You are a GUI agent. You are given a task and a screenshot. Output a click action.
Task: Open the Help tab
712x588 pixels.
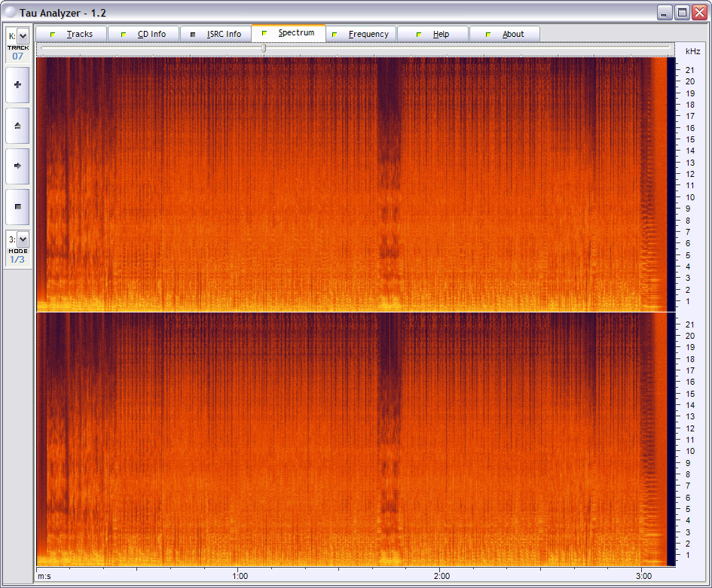[x=432, y=34]
